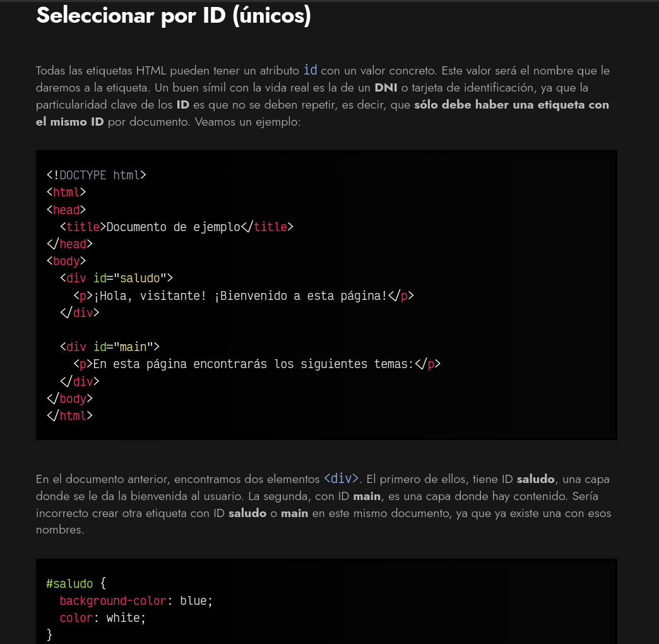Click the blue 'id' inline code
Viewport: 659px width, 644px height.
tap(310, 70)
